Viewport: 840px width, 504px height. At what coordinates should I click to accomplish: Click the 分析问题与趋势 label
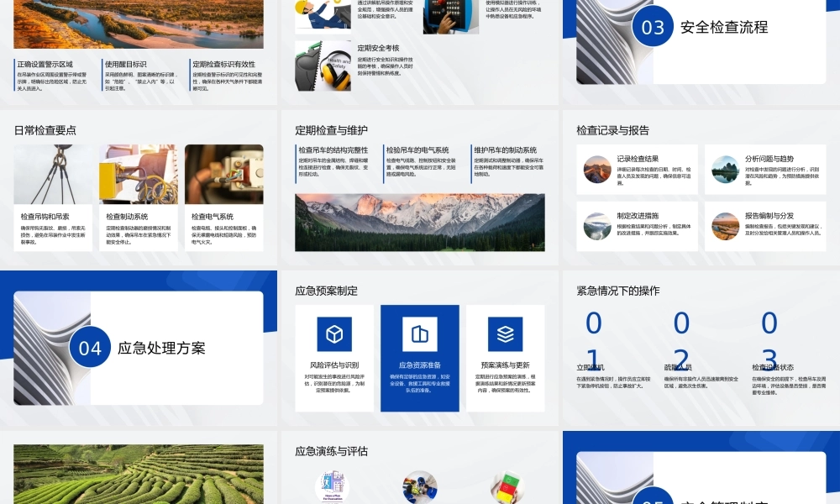(x=769, y=159)
